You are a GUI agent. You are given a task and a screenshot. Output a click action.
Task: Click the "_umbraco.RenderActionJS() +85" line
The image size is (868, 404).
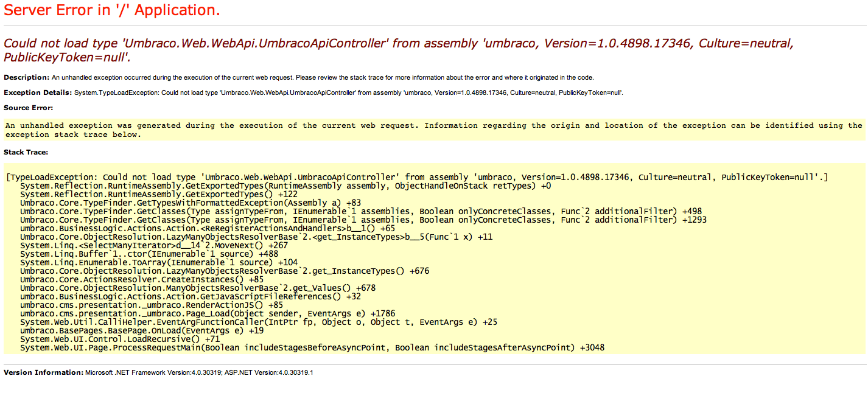[x=152, y=305]
